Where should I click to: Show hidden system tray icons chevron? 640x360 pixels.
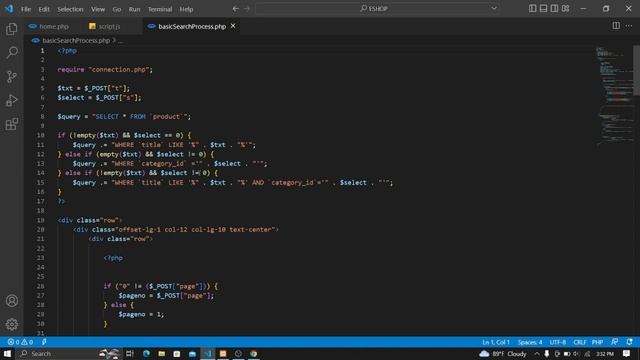(537, 353)
